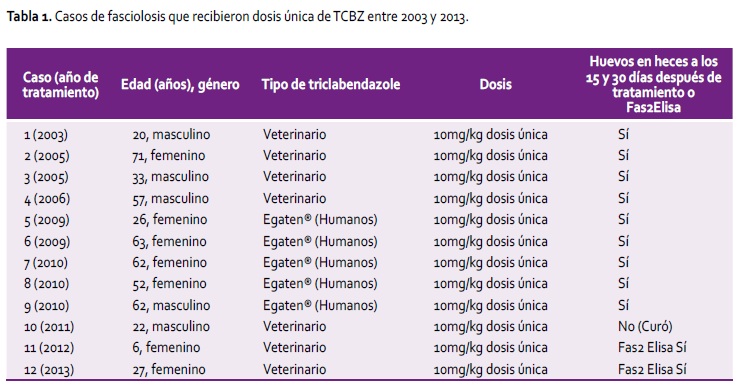Image resolution: width=738 pixels, height=389 pixels.
Task: Click the '57, masculino' cell
Action: click(x=170, y=199)
